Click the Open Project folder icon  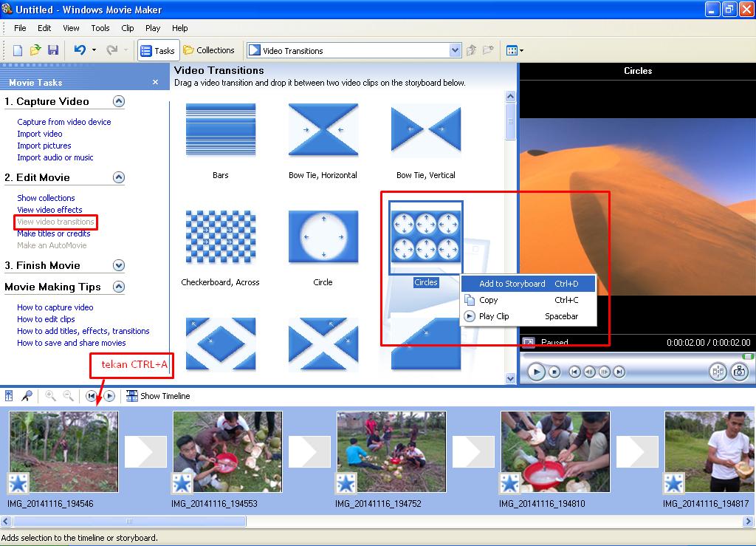[35, 50]
